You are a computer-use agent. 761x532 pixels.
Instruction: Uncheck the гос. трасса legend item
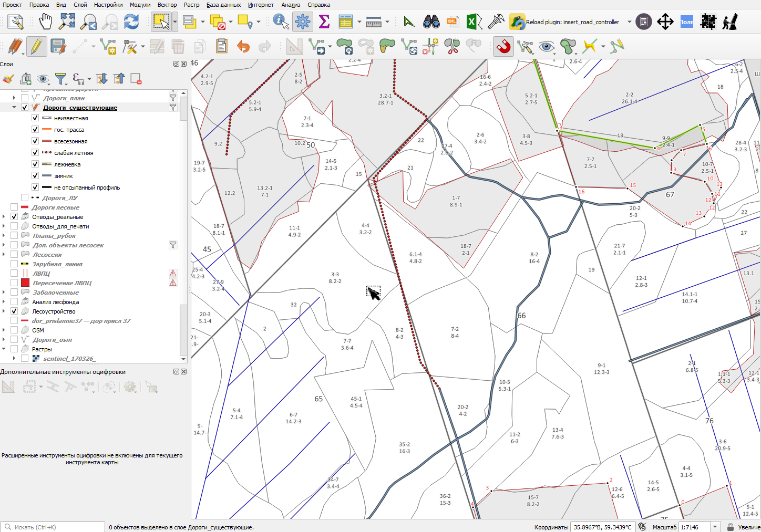tap(35, 130)
